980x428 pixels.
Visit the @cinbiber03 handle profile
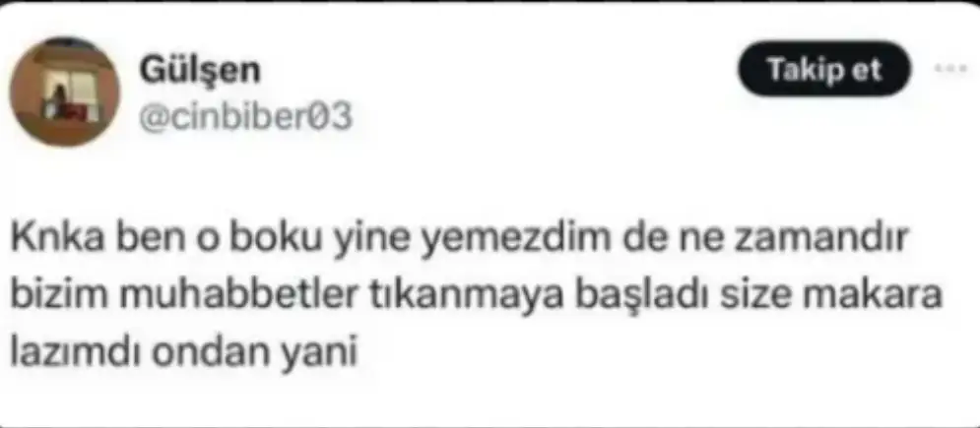pos(245,117)
